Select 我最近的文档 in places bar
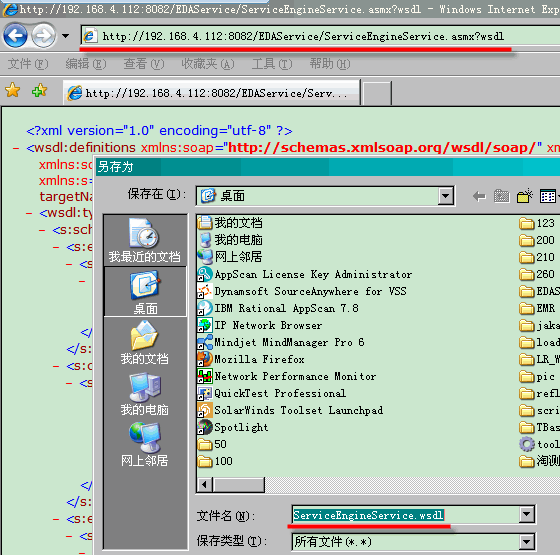Viewport: 560px width, 555px height. pyautogui.click(x=145, y=240)
